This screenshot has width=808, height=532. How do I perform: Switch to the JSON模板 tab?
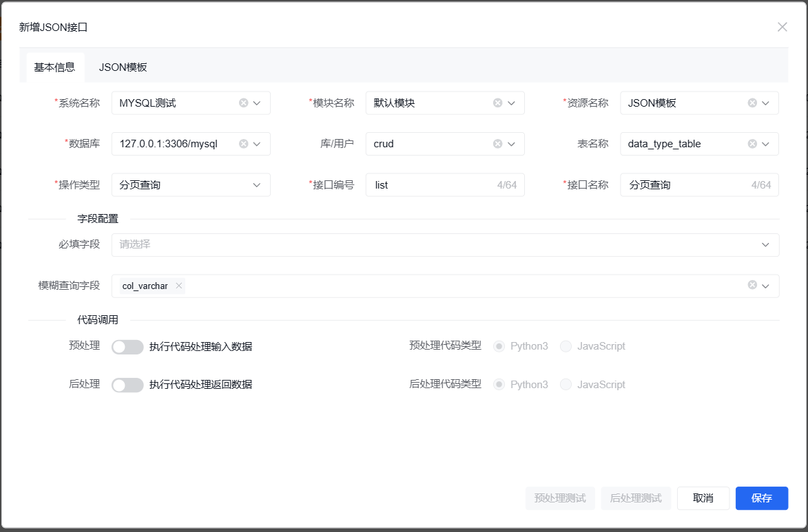tap(123, 67)
